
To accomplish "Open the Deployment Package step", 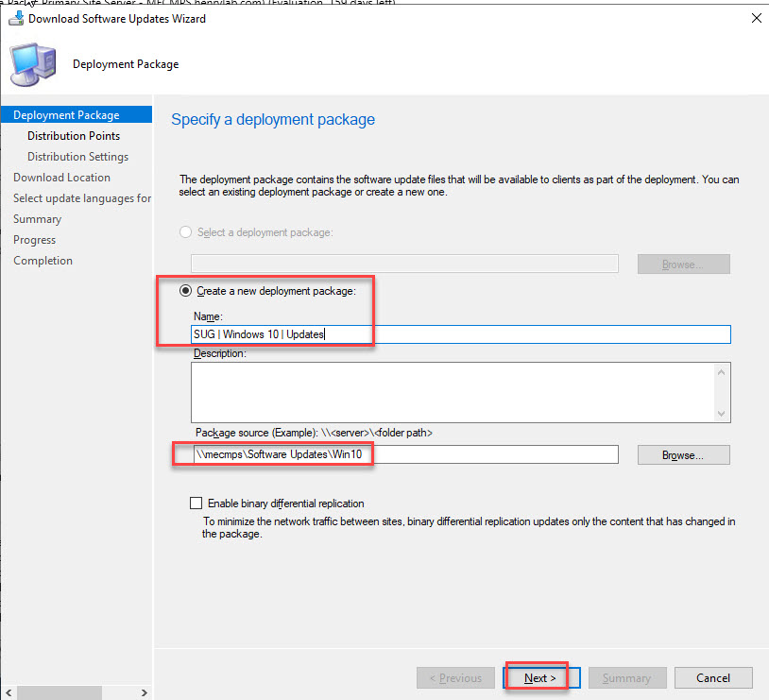I will (x=66, y=115).
